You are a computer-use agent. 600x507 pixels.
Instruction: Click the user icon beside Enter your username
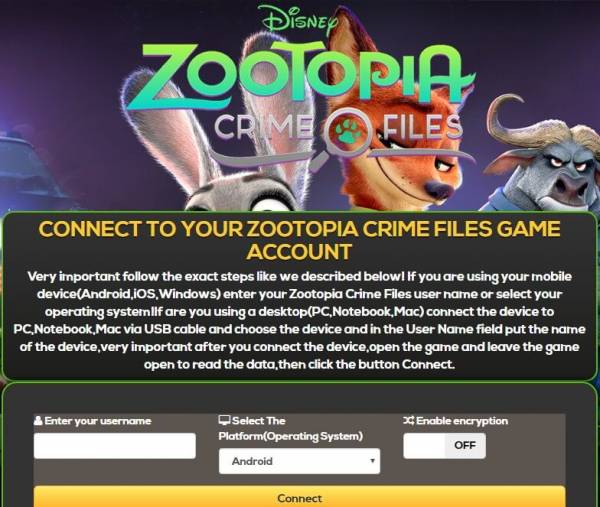38,421
